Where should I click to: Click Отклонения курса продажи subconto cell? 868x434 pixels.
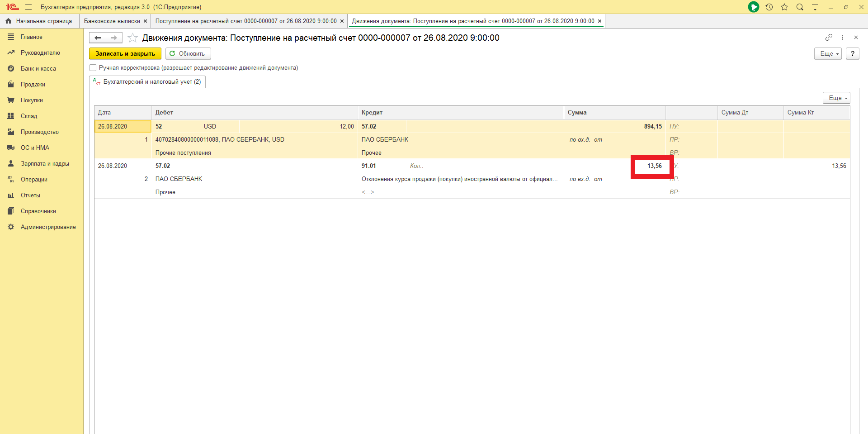click(x=461, y=179)
